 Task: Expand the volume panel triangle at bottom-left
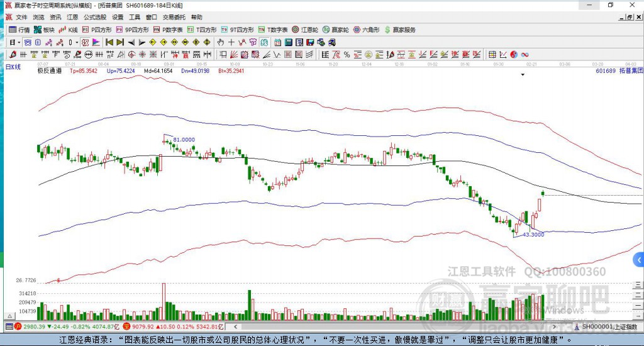10,316
